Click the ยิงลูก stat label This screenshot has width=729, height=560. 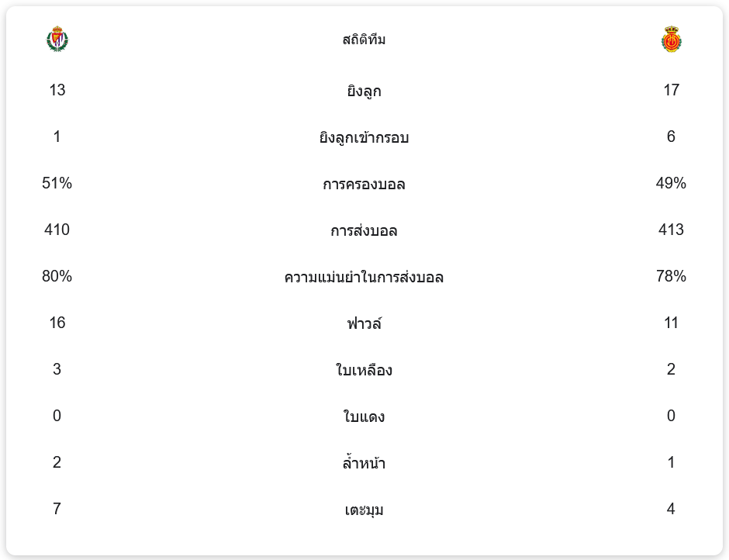[364, 91]
